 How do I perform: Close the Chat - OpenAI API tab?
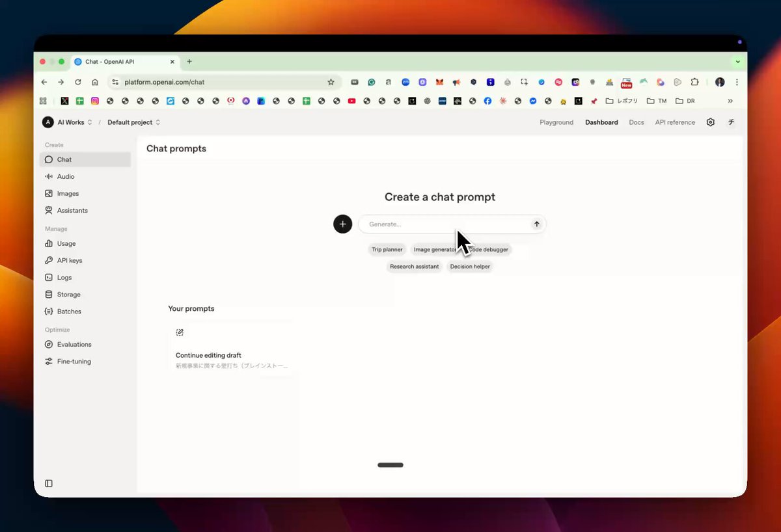172,62
